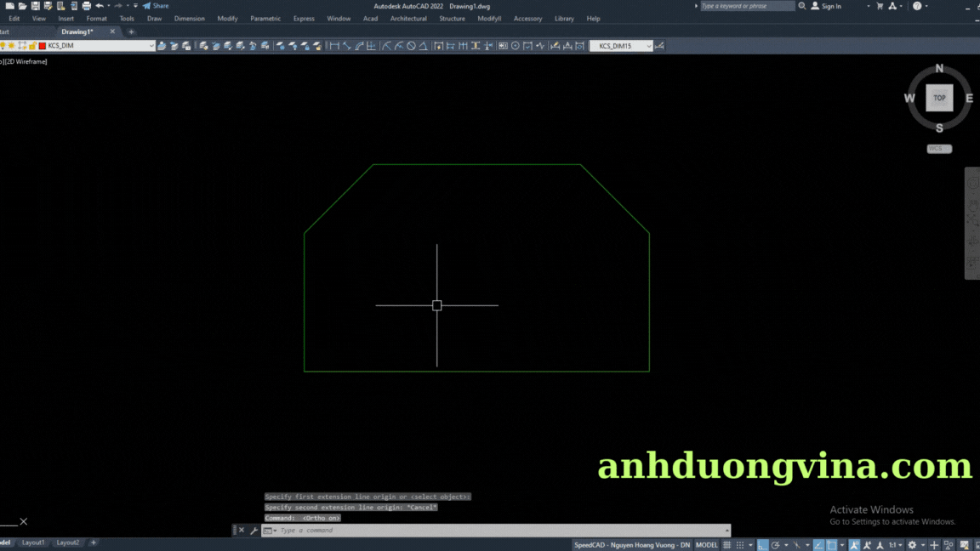Click the Save icon in quick access toolbar
The width and height of the screenshot is (980, 551).
pyautogui.click(x=35, y=6)
